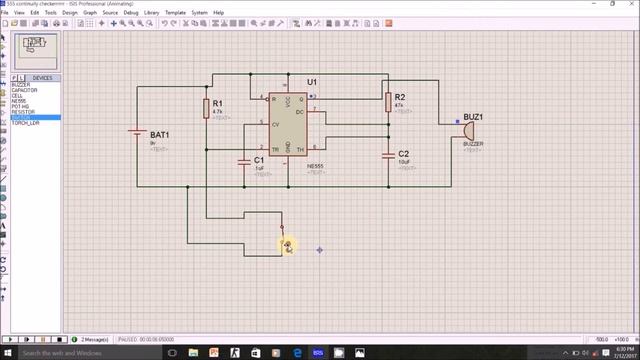
Task: Pick parts from library icon
Action: tap(254, 24)
